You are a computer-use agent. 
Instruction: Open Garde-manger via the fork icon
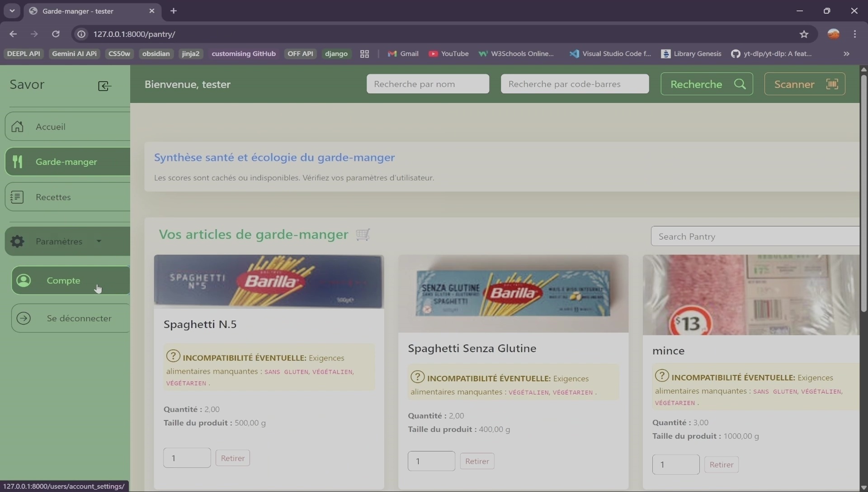pyautogui.click(x=18, y=161)
